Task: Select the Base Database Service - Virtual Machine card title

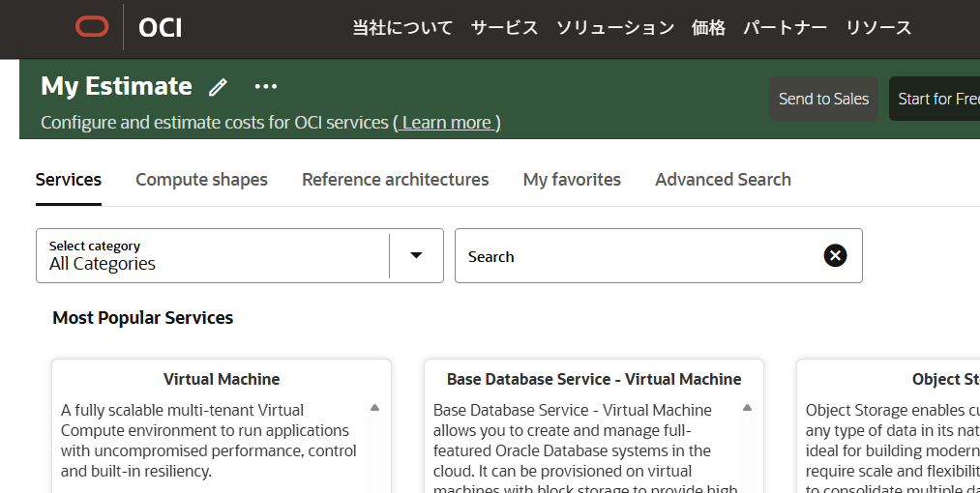Action: pyautogui.click(x=594, y=379)
